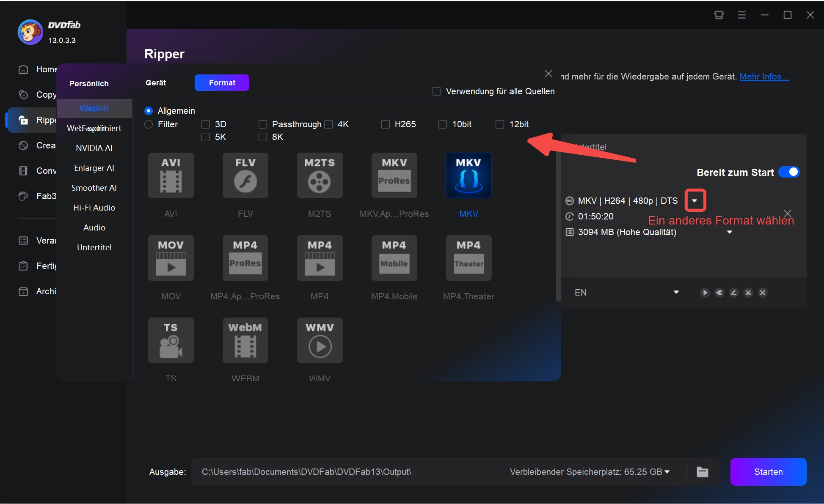This screenshot has height=504, width=824.
Task: Enable the H265 checkbox
Action: (386, 124)
